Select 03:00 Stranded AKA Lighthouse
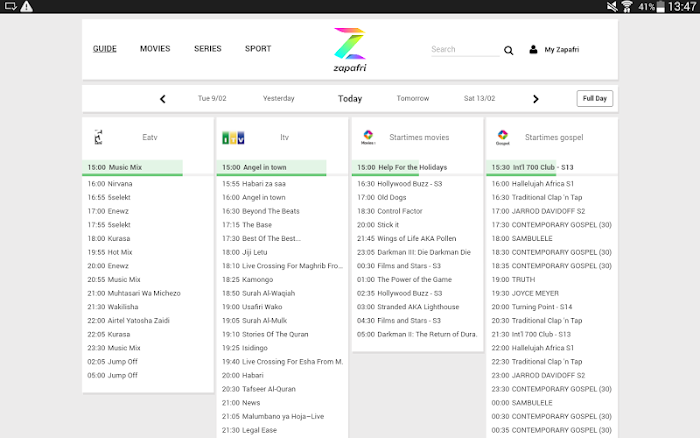 coord(408,307)
